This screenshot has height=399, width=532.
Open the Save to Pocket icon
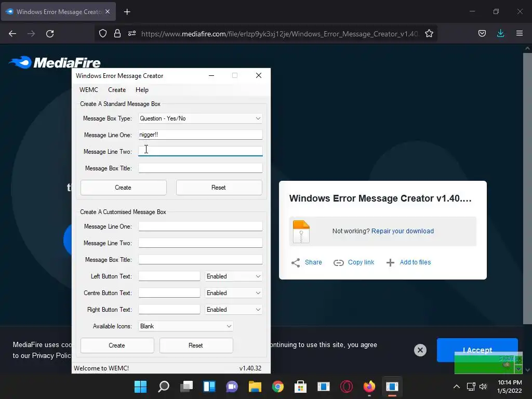click(482, 33)
